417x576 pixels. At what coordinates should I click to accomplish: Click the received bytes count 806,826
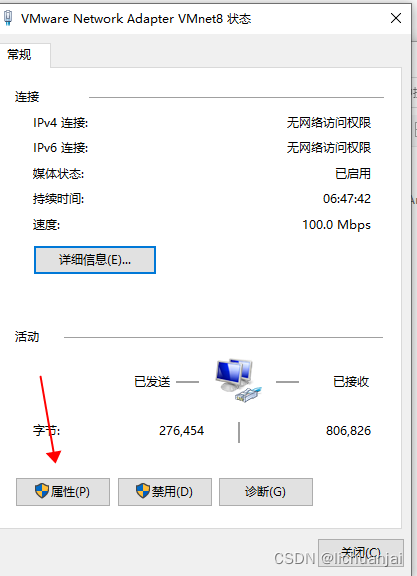348,431
